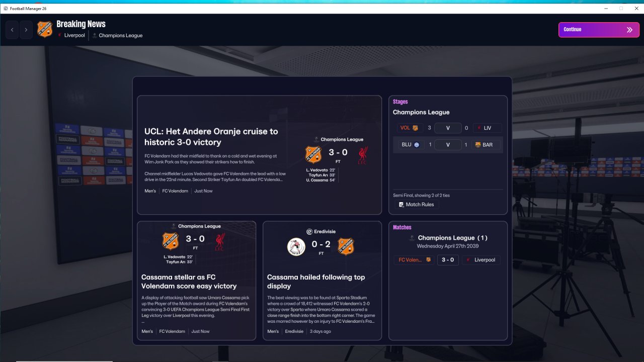This screenshot has height=362, width=644.
Task: Open the Liverpool team in Matches
Action: 480,260
